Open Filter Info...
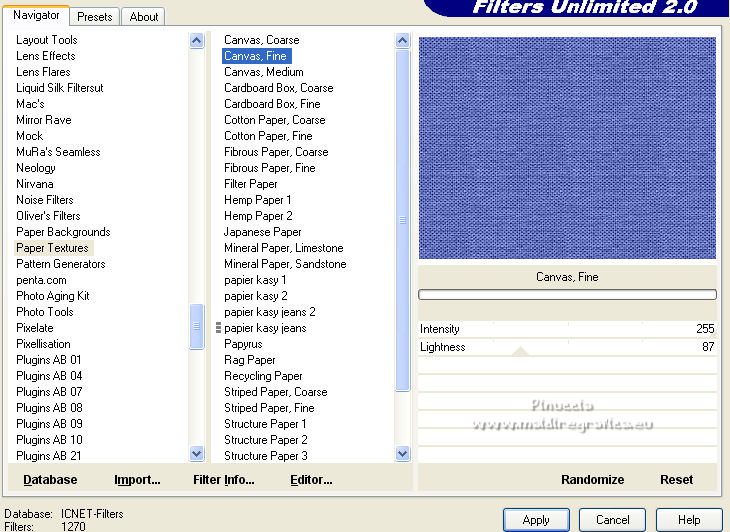Image resolution: width=730 pixels, height=532 pixels. [223, 479]
